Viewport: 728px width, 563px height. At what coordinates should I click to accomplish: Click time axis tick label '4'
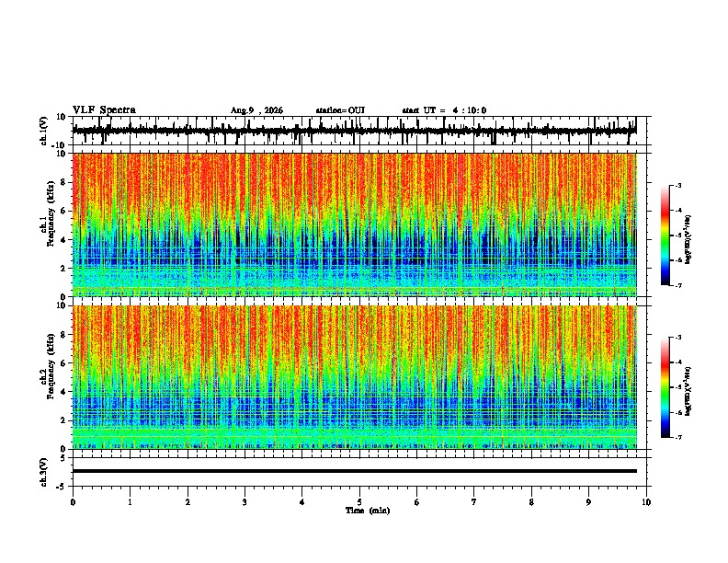302,502
